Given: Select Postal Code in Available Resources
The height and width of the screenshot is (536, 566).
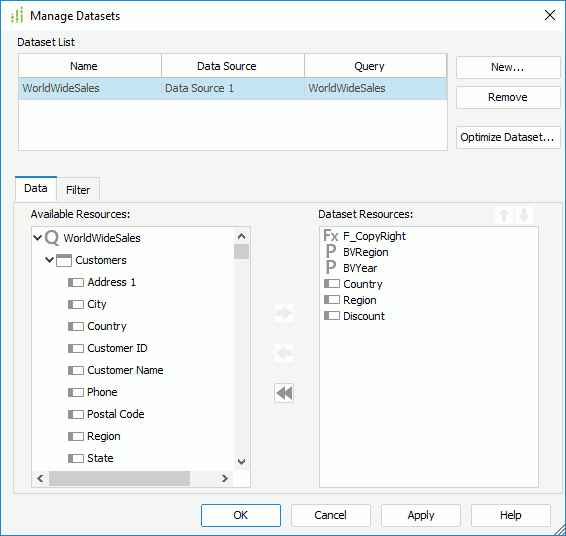Looking at the screenshot, I should [x=116, y=414].
